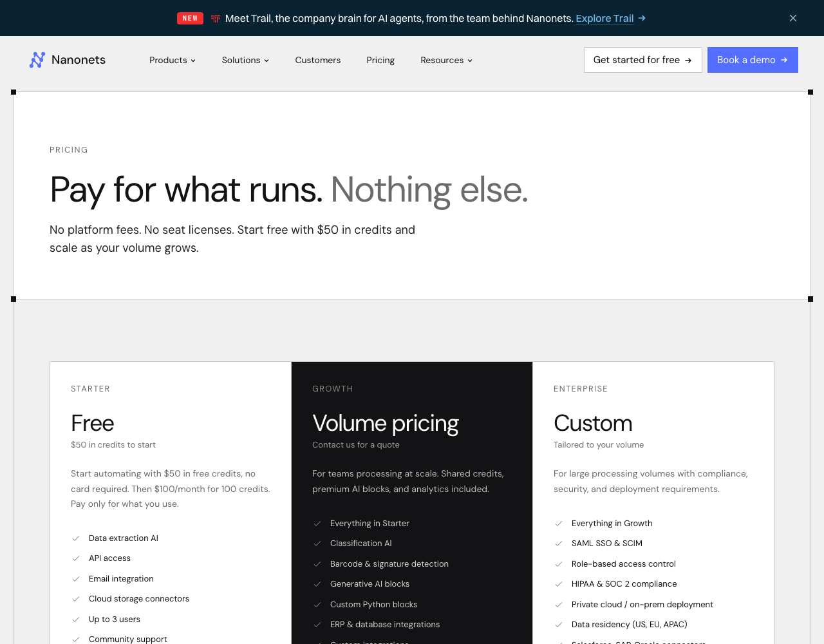Screen dimensions: 824x644
Task: Click the checkmark beside Everything in Starter
Action: [x=317, y=524]
